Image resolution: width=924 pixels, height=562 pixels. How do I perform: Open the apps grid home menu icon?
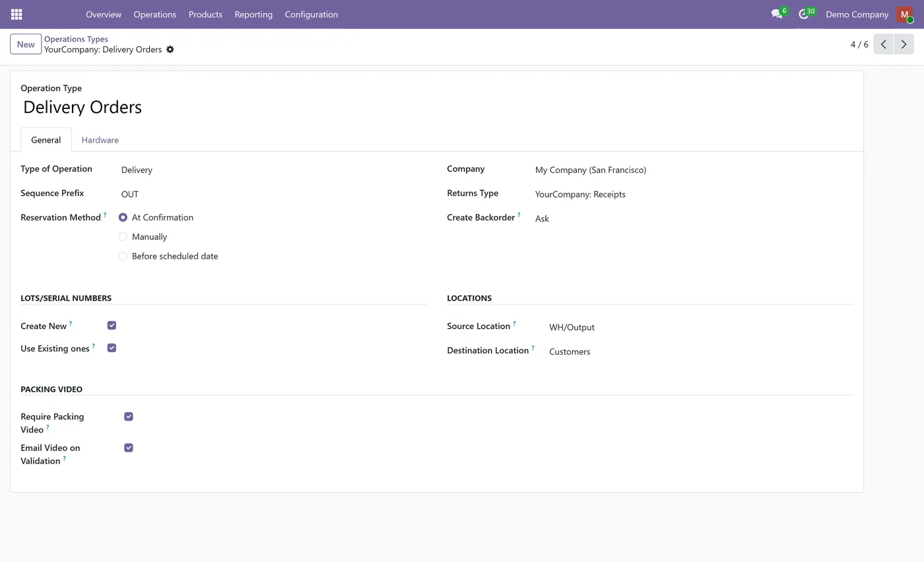(16, 14)
